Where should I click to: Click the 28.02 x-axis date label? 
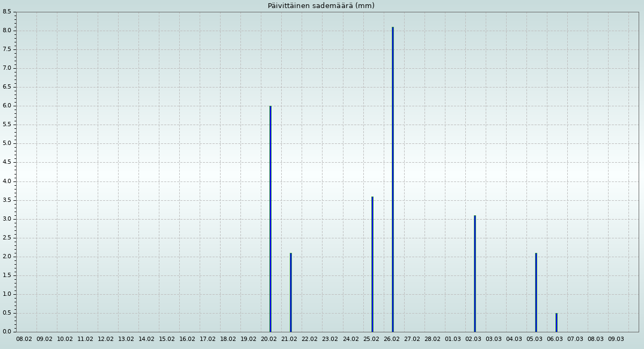click(433, 339)
